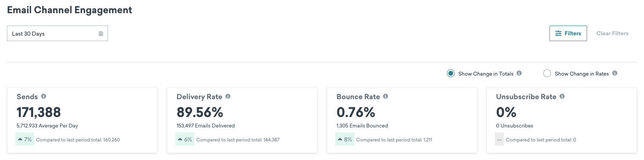Open info icon next to Sends
Image resolution: width=644 pixels, height=160 pixels.
pyautogui.click(x=43, y=96)
